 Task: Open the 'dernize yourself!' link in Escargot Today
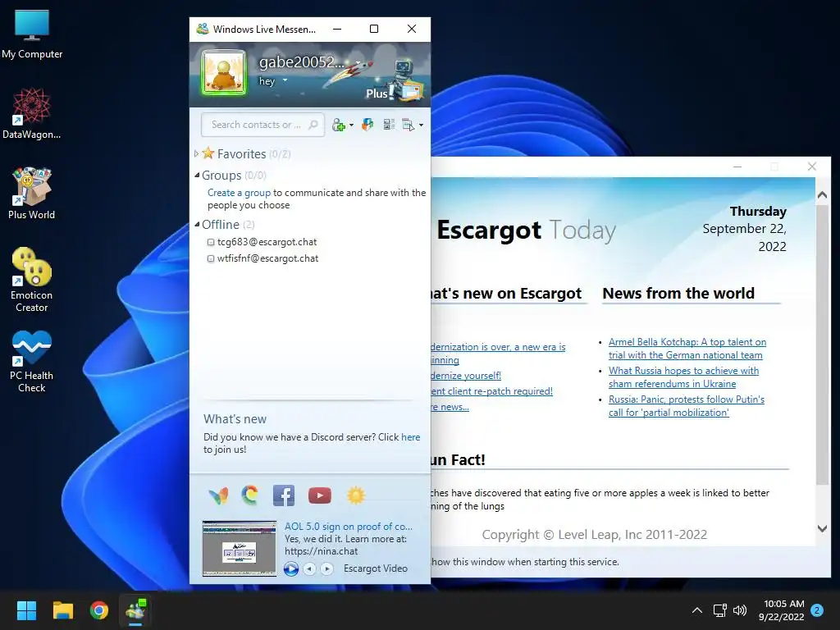466,376
